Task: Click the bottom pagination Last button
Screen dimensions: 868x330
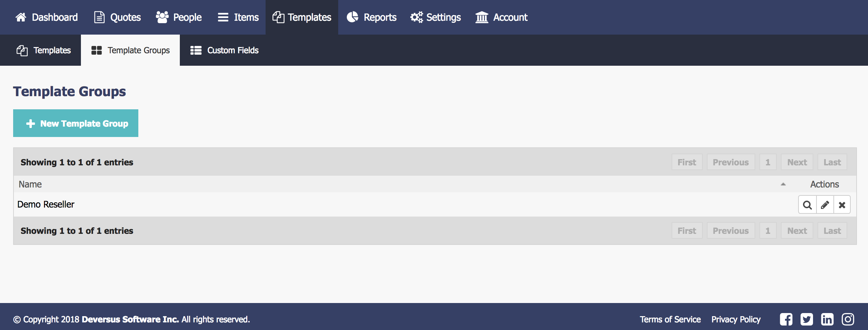Action: pyautogui.click(x=832, y=231)
